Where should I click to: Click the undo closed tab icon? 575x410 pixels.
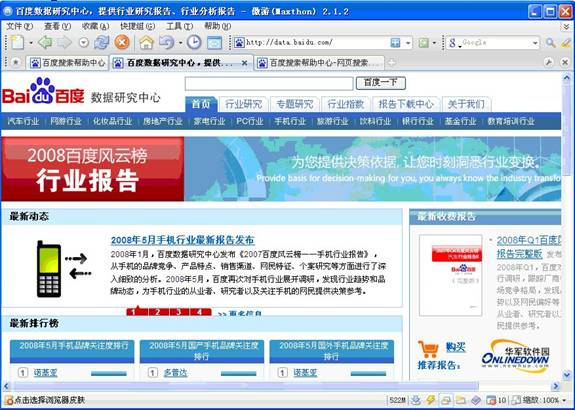click(x=166, y=43)
